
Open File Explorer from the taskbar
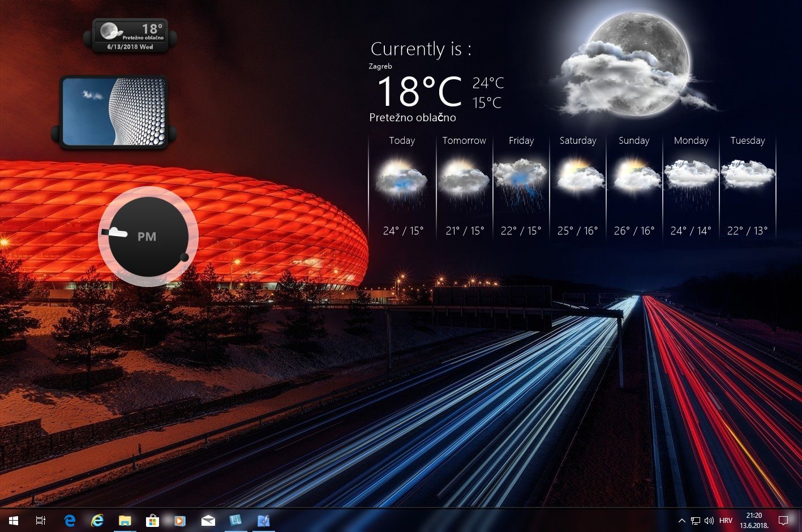(125, 521)
